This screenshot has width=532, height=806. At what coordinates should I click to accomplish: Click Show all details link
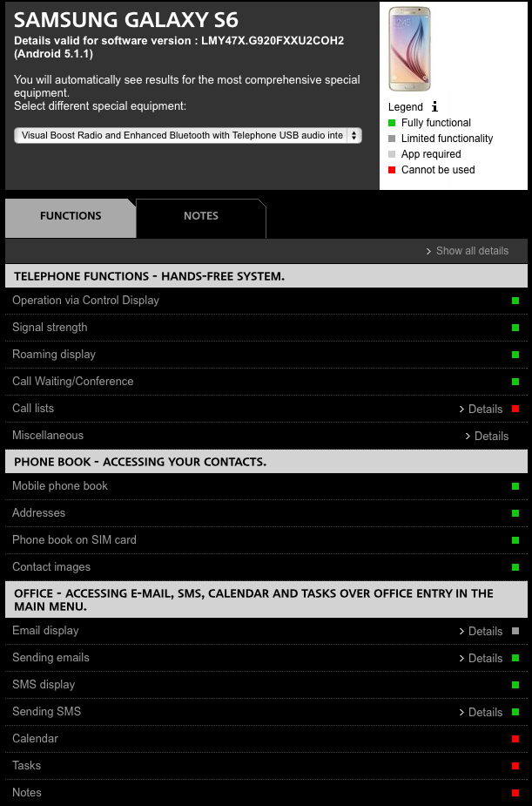point(468,251)
